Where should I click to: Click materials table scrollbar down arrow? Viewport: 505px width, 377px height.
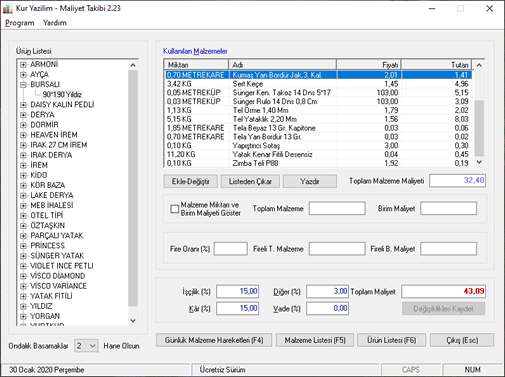point(479,162)
